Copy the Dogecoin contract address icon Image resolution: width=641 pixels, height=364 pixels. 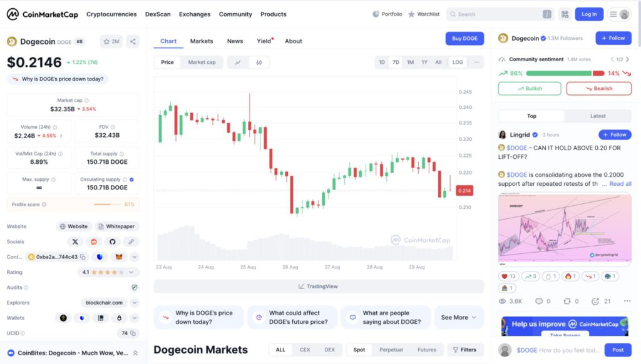82,256
